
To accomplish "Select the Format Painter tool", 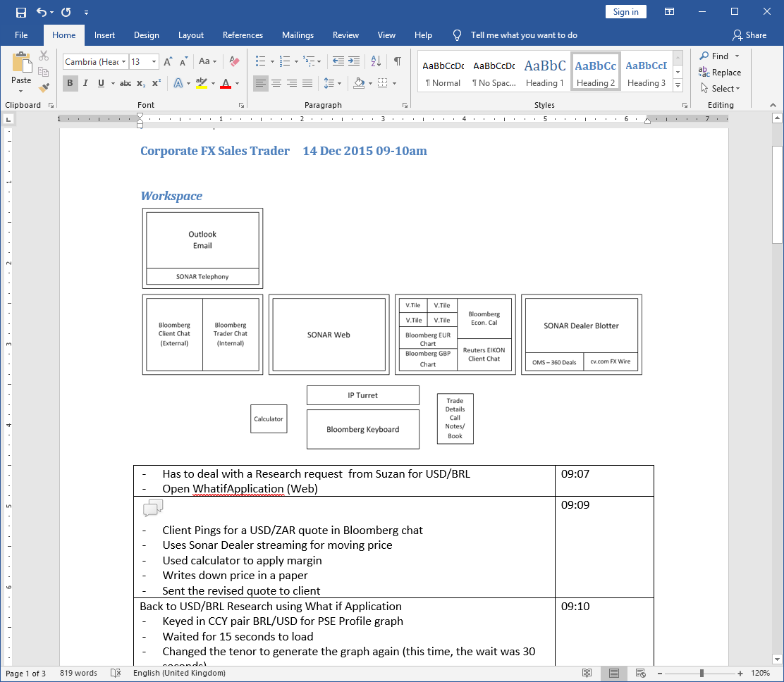I will pyautogui.click(x=44, y=88).
